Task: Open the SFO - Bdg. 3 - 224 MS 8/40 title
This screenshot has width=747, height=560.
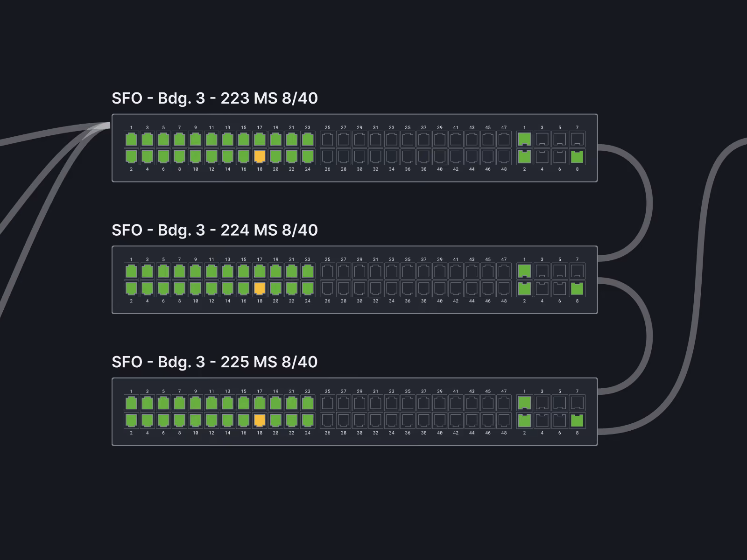Action: [215, 231]
